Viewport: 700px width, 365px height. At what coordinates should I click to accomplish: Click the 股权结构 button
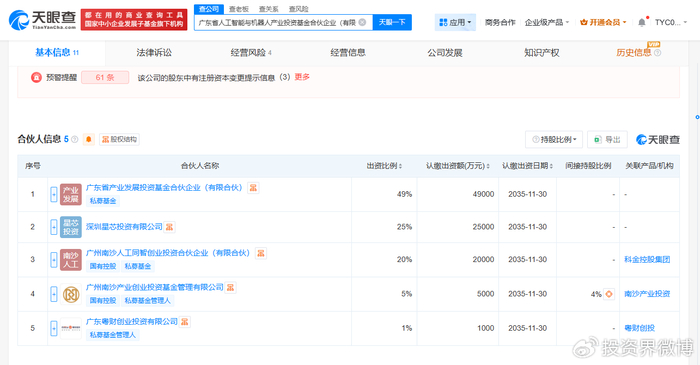coord(119,140)
